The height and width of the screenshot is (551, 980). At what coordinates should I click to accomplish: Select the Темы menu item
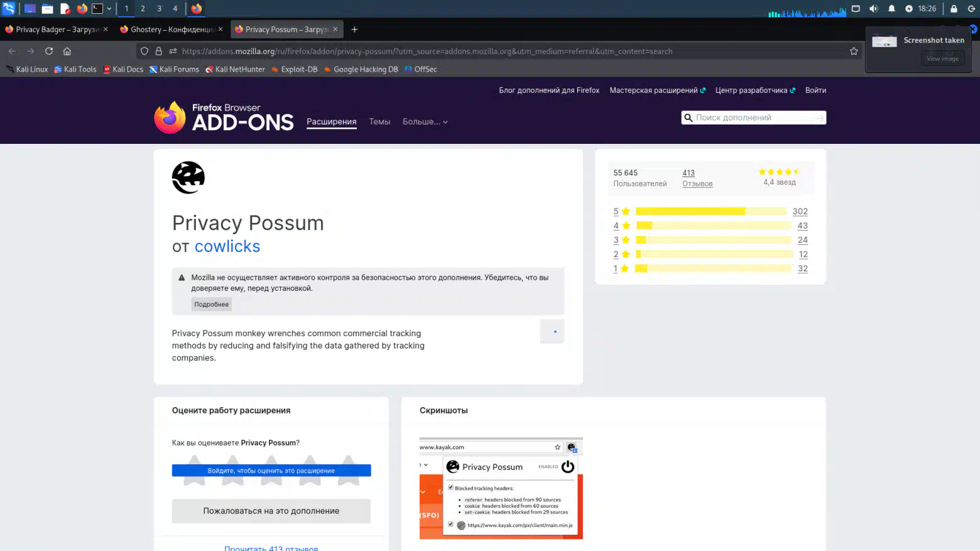(379, 122)
